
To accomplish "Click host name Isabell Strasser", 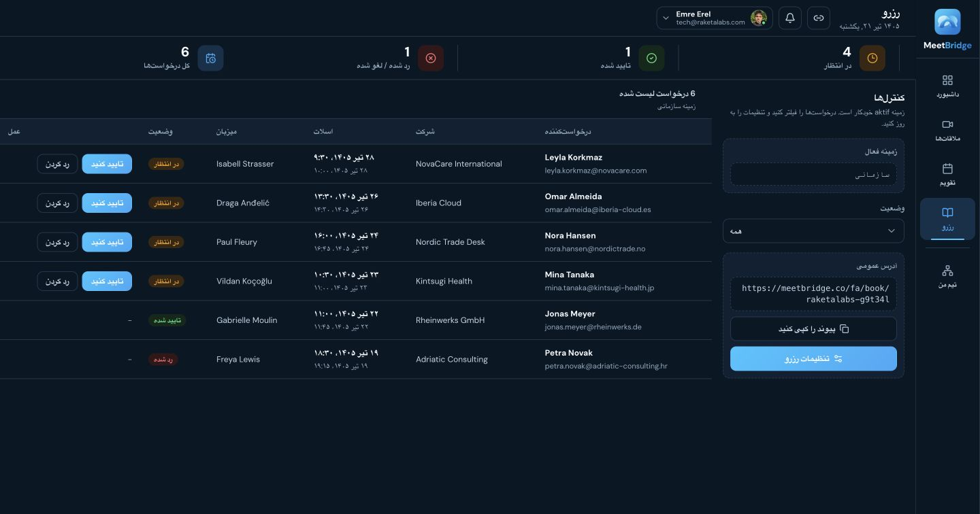I will coord(245,164).
